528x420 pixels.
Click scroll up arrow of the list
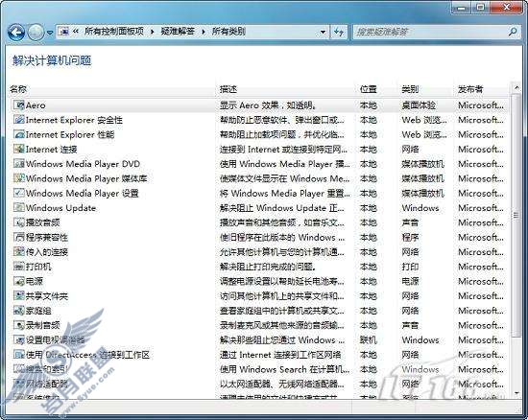[516, 88]
